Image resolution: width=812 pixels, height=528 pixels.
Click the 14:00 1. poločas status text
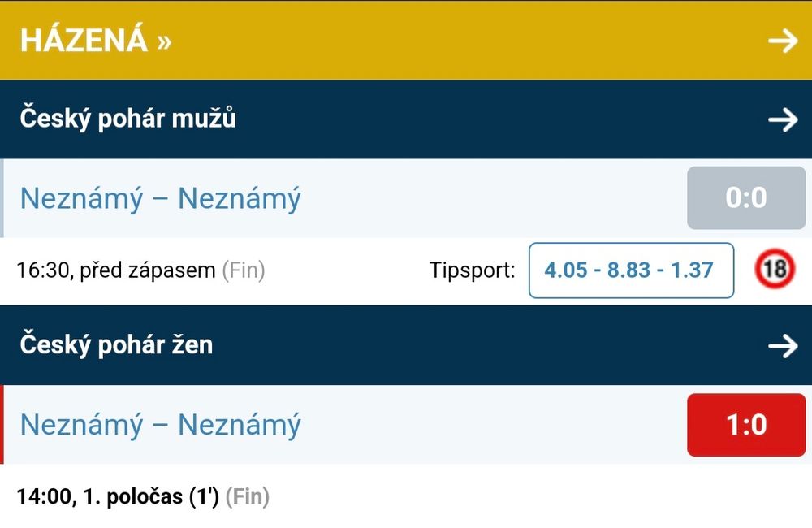pyautogui.click(x=118, y=496)
